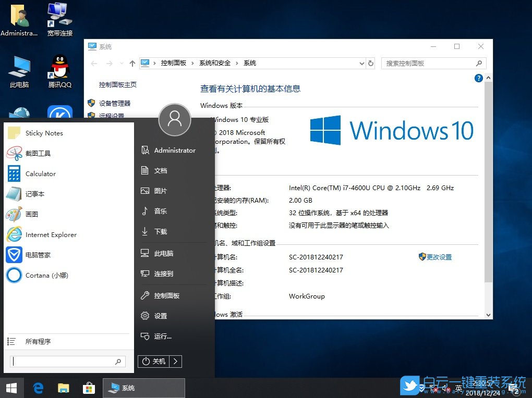The width and height of the screenshot is (532, 398).
Task: Switch to 系统 window on taskbar
Action: pyautogui.click(x=143, y=388)
